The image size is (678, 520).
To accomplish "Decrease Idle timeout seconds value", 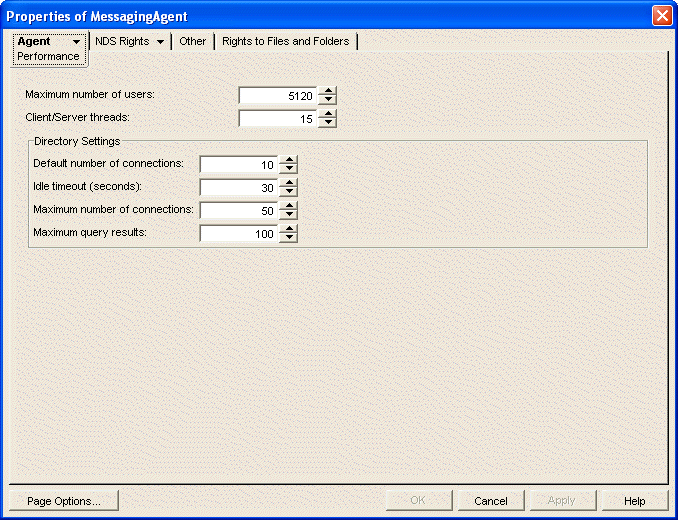I will pyautogui.click(x=288, y=192).
